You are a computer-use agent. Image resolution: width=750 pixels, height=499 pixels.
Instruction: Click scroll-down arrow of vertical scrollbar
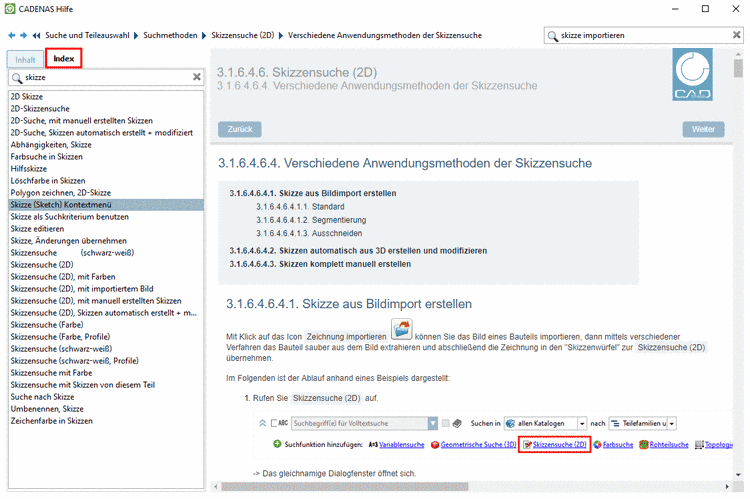(739, 475)
